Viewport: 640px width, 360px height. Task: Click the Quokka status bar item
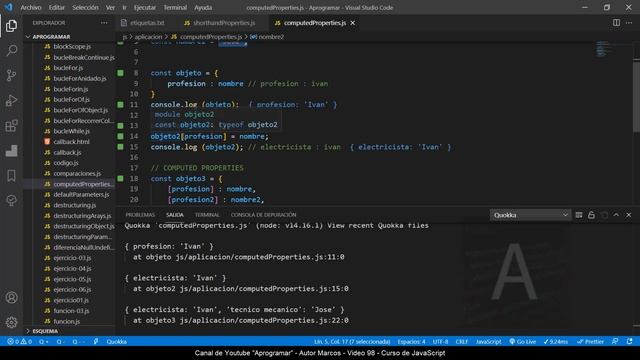[x=116, y=342]
